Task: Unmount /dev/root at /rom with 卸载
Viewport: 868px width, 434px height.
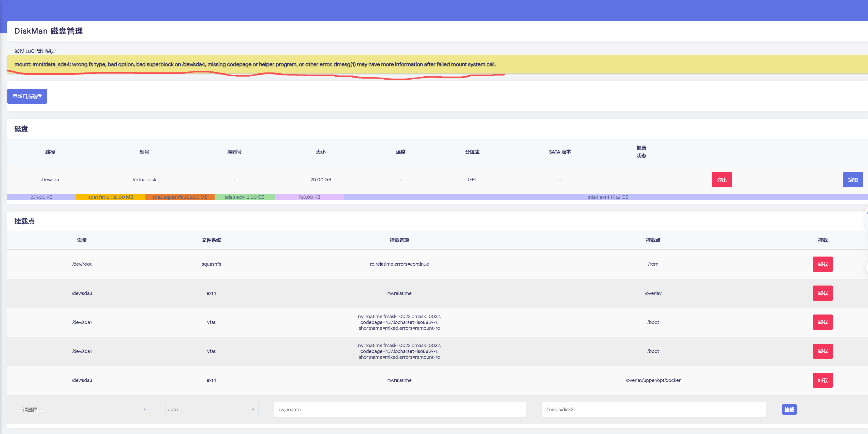Action: 822,264
